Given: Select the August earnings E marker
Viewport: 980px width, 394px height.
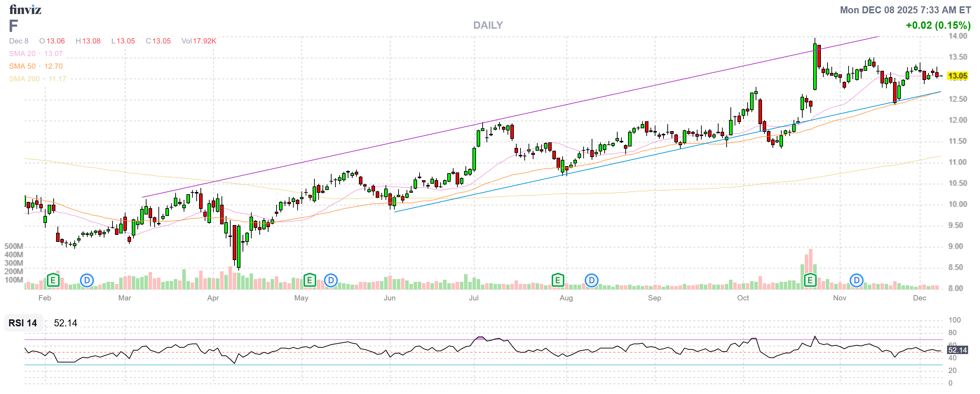Looking at the screenshot, I should pyautogui.click(x=557, y=281).
